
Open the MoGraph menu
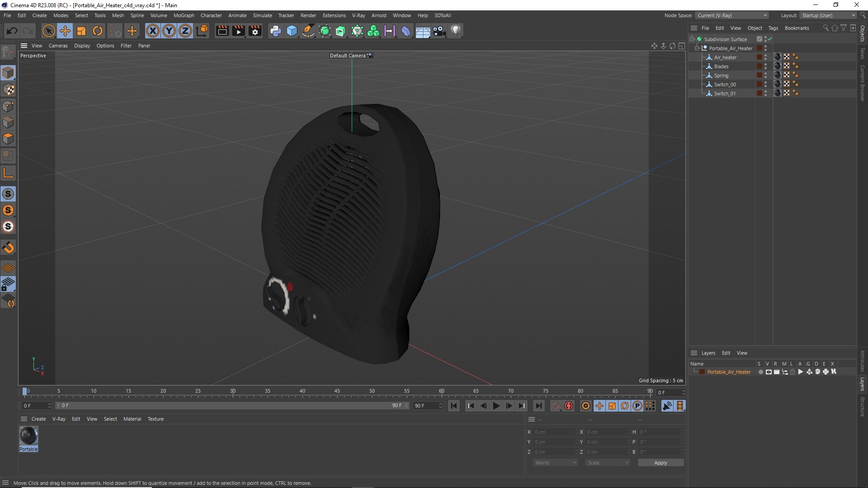tap(184, 15)
